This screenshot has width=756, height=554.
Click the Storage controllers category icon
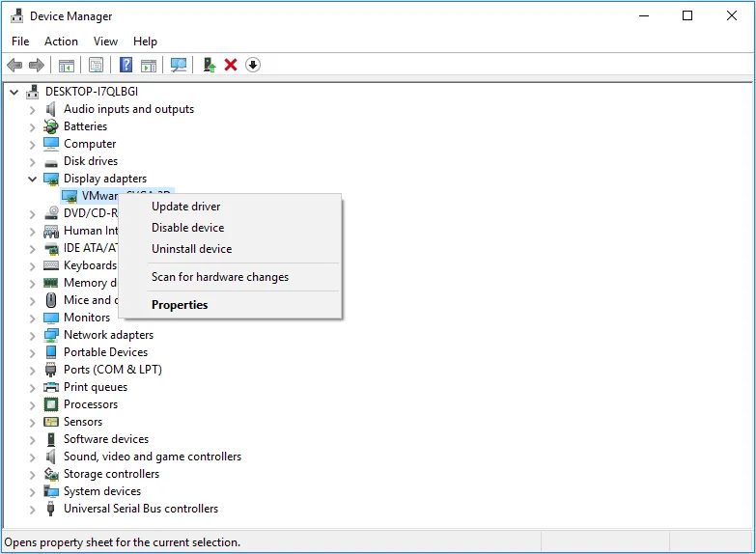[50, 474]
